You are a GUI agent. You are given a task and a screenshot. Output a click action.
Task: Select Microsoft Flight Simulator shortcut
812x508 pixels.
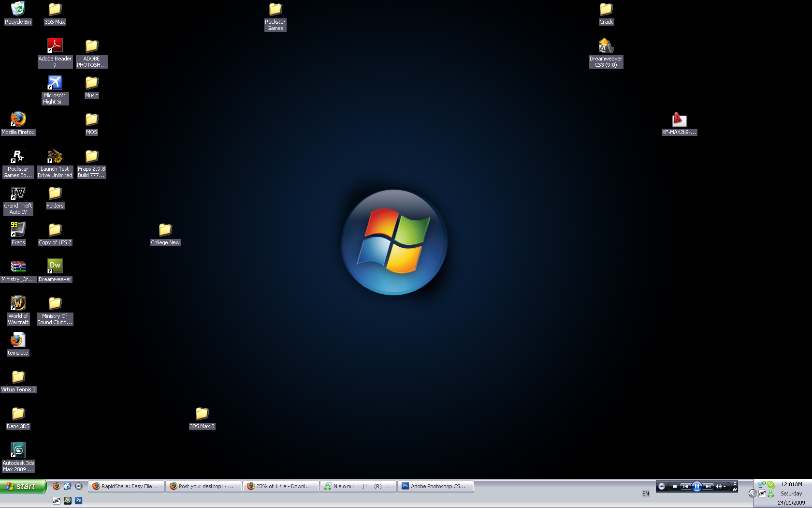point(55,90)
